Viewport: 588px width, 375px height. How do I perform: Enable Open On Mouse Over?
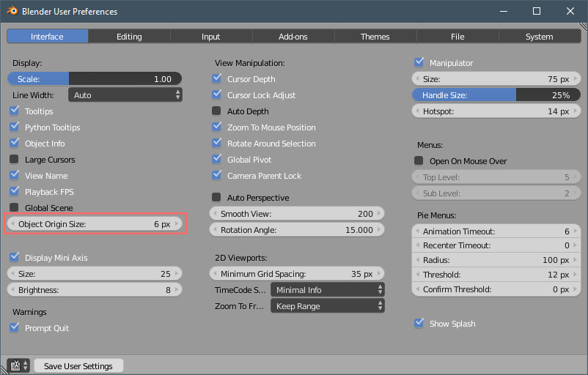(x=419, y=160)
